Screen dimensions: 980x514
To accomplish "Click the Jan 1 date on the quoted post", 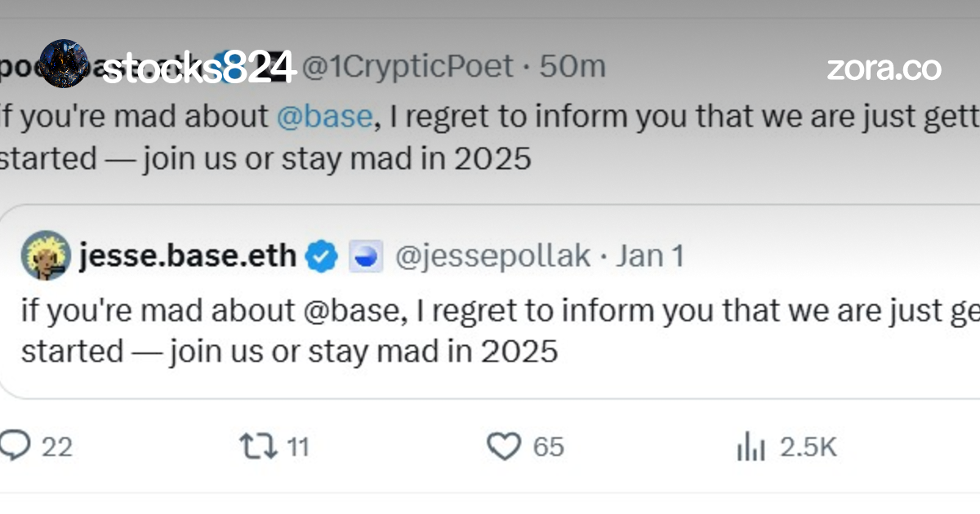I will (x=650, y=257).
